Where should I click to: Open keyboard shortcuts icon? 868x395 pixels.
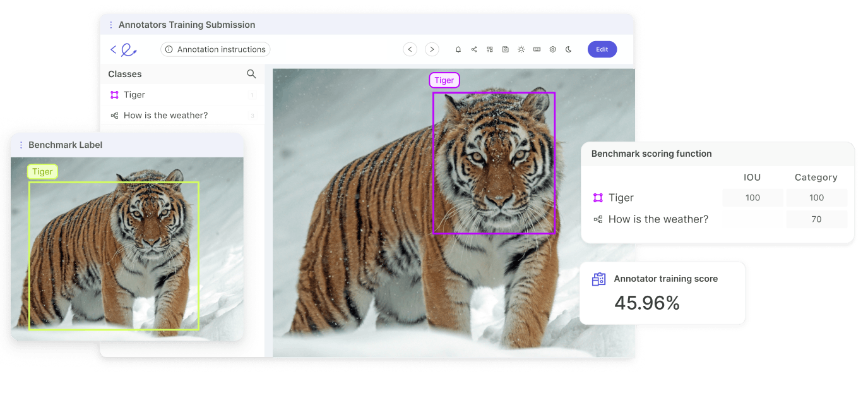point(537,49)
